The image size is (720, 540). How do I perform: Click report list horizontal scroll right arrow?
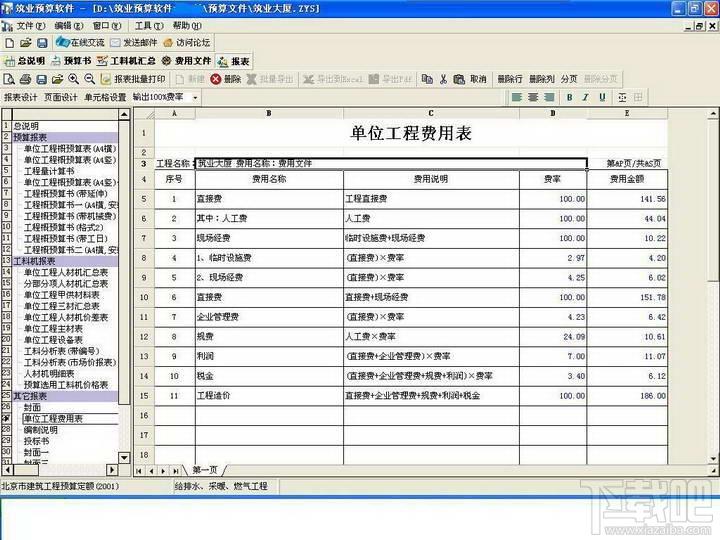coord(112,470)
